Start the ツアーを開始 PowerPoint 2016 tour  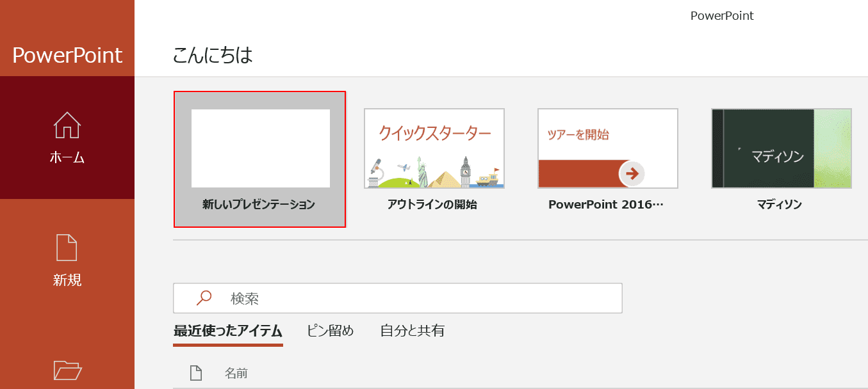click(x=608, y=148)
